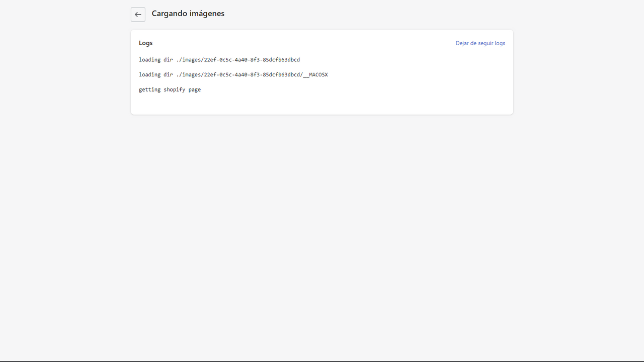Go back using the arrow button

coord(138,15)
